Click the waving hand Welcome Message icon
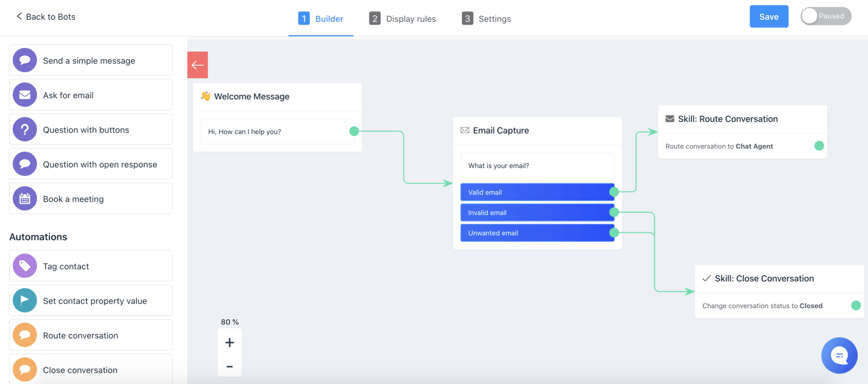 pyautogui.click(x=205, y=96)
